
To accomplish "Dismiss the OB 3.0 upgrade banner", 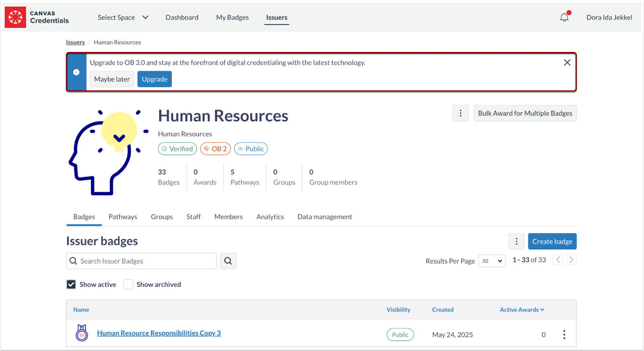I will (x=567, y=62).
